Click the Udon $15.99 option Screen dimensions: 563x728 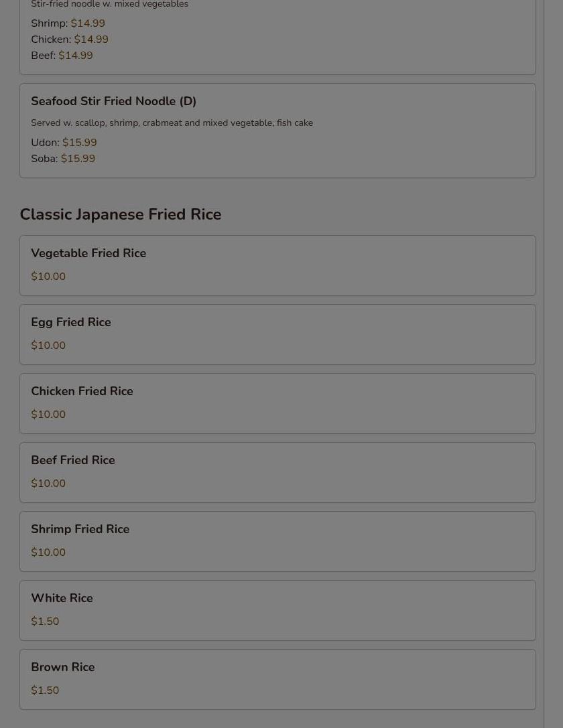click(x=64, y=143)
